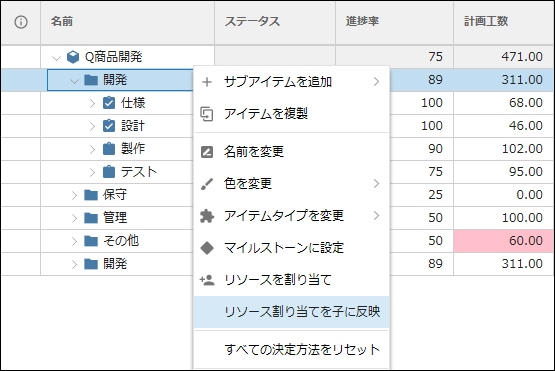Open the サブアイテムを追加 submenu
Image resolution: width=555 pixels, height=371 pixels.
pyautogui.click(x=292, y=82)
